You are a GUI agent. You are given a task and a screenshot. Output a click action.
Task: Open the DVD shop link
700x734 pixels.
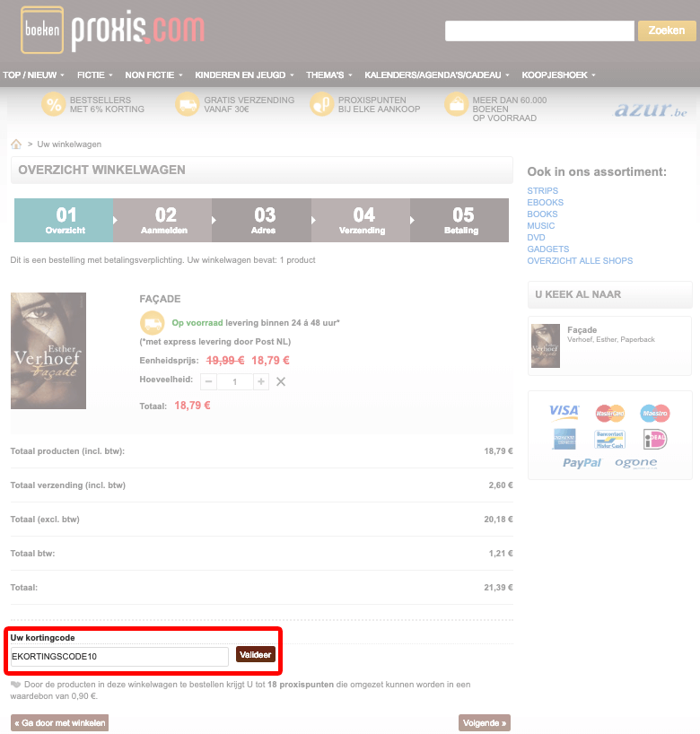(536, 237)
